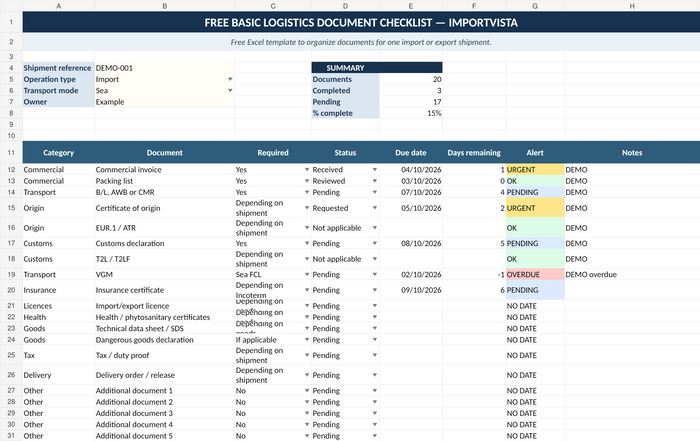
Task: Click the subtitle 'Free Excel template' cell
Action: (x=361, y=42)
